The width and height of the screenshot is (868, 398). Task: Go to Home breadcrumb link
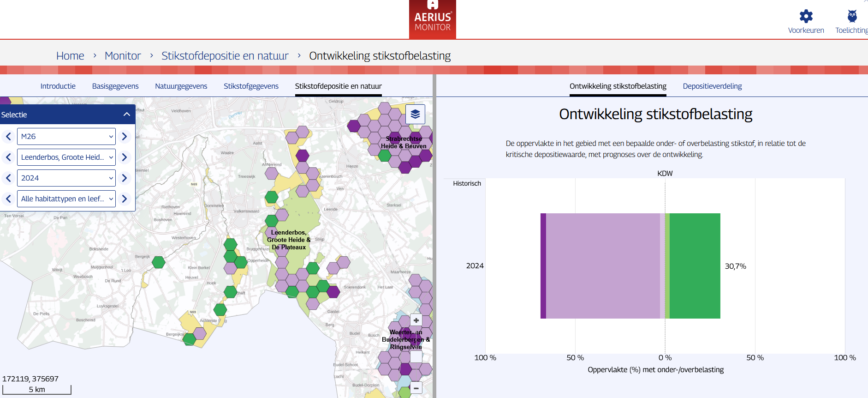click(70, 56)
